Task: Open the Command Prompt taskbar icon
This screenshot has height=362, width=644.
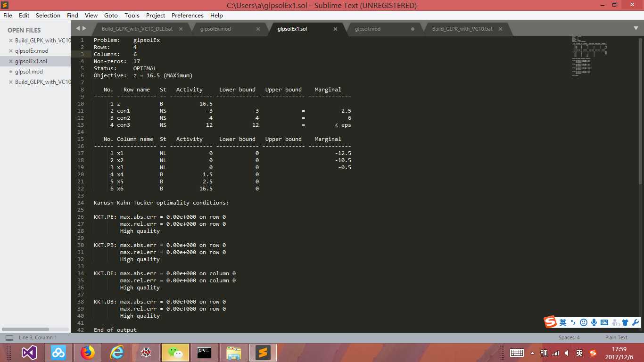Action: (204, 353)
